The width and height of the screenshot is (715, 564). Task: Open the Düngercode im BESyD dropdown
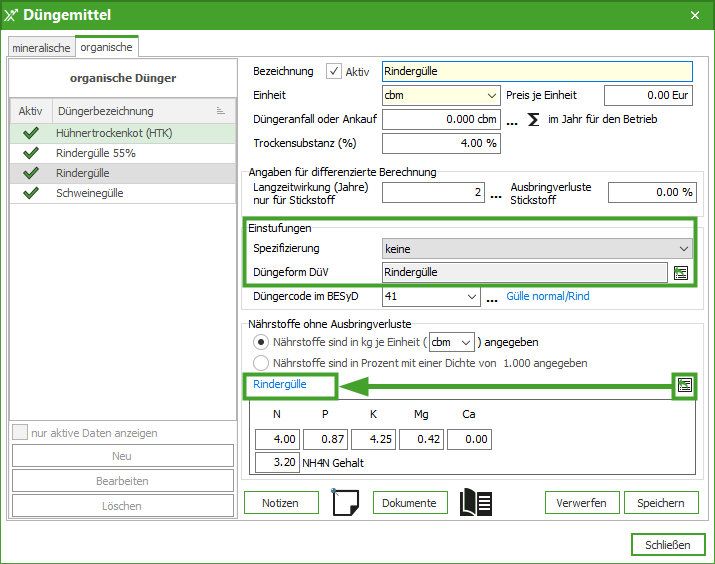(431, 297)
